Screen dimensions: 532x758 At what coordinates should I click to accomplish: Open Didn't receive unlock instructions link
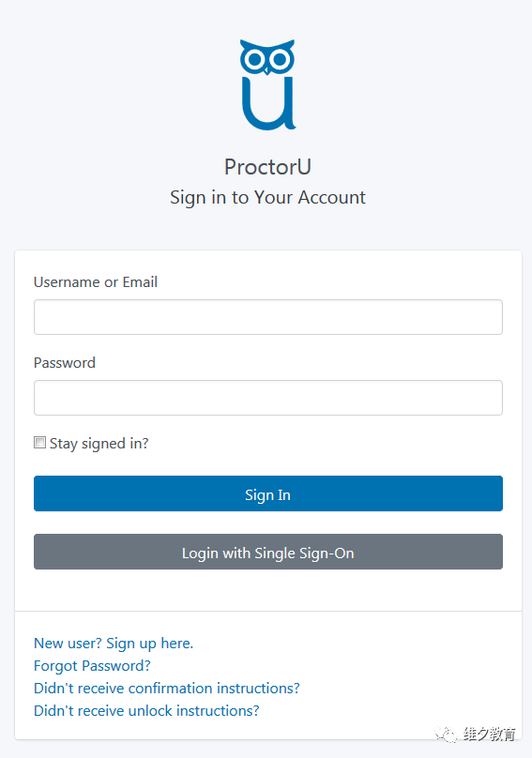tap(146, 711)
